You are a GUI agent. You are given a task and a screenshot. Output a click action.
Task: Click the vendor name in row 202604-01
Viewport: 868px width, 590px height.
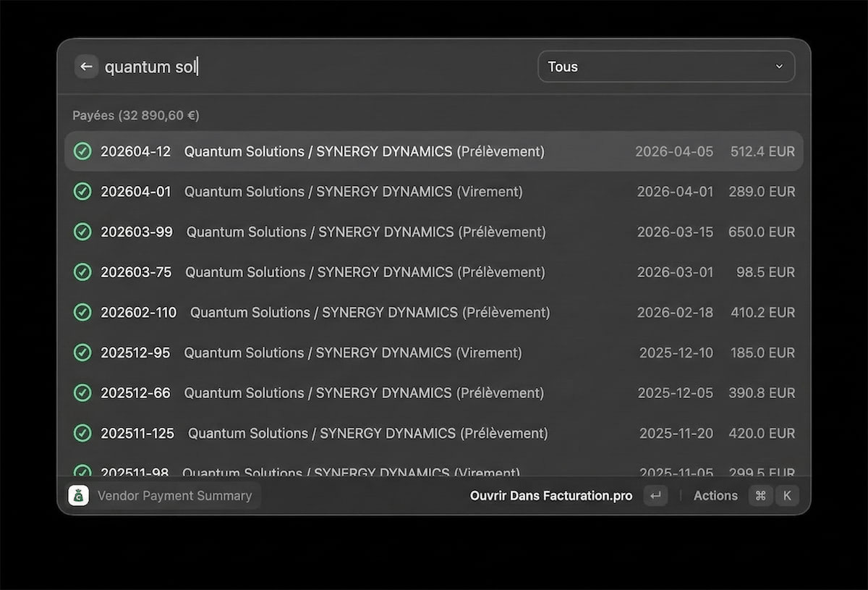(354, 192)
